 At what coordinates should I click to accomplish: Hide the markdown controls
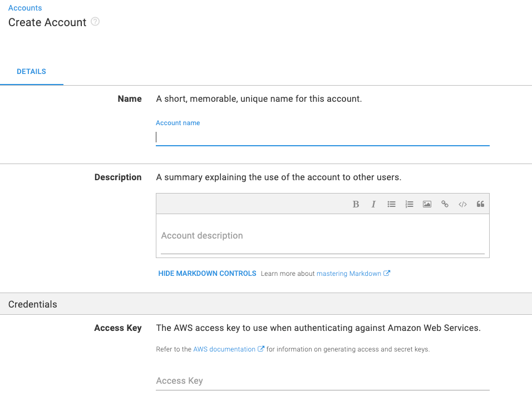207,274
